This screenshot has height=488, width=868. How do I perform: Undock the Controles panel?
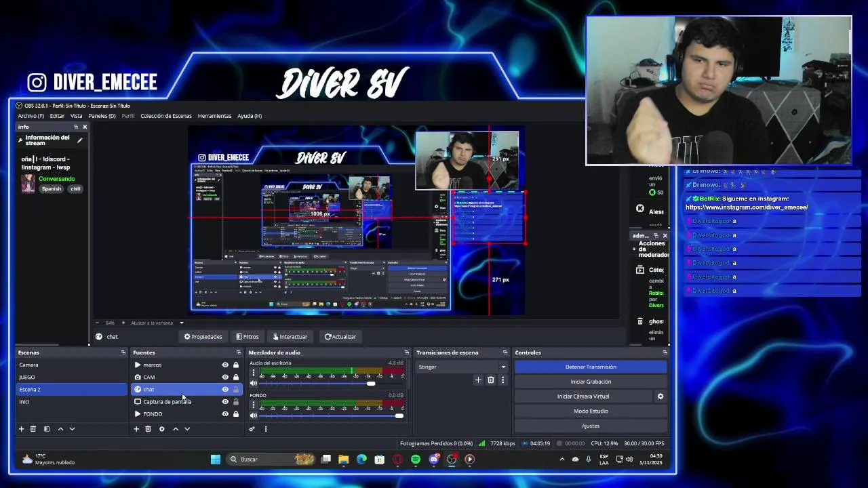point(665,352)
